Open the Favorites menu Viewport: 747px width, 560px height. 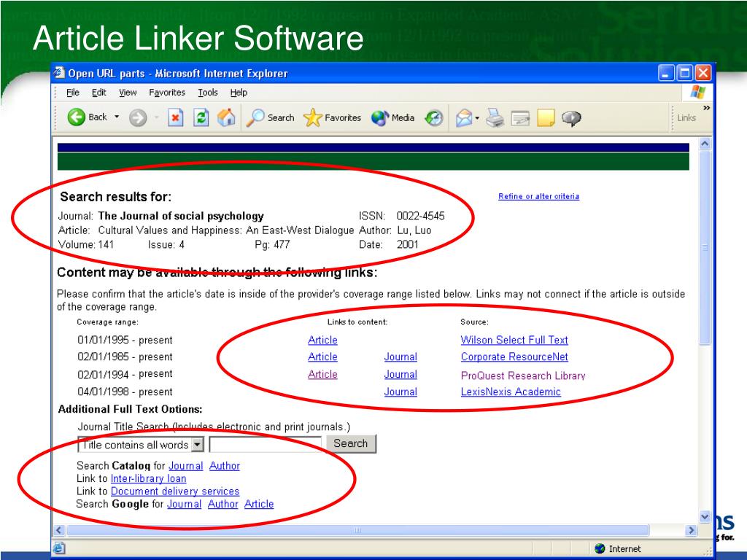coord(167,93)
